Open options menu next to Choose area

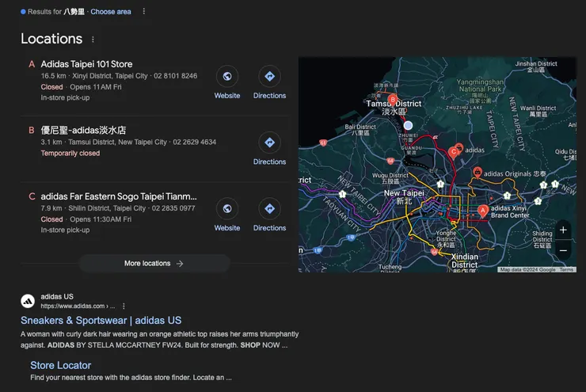(143, 12)
